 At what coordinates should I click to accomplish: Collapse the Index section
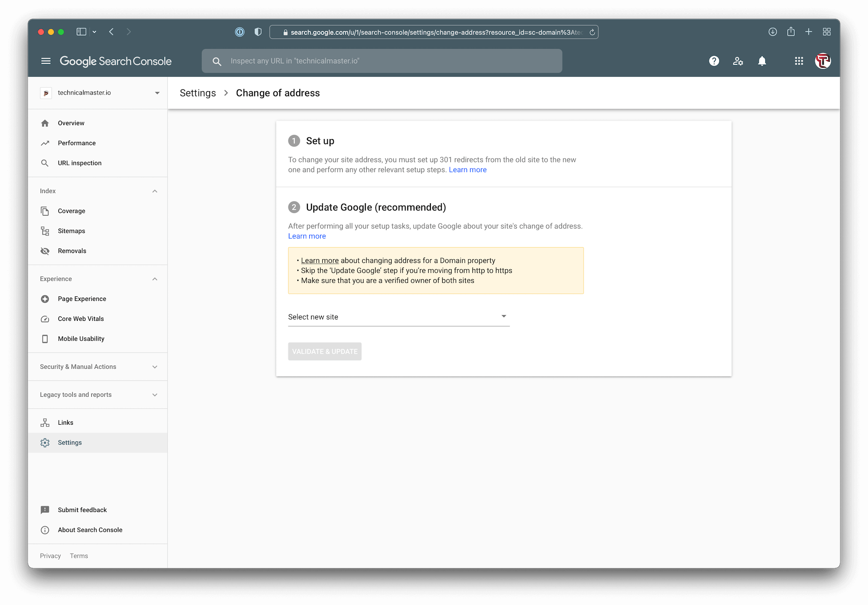pyautogui.click(x=155, y=191)
